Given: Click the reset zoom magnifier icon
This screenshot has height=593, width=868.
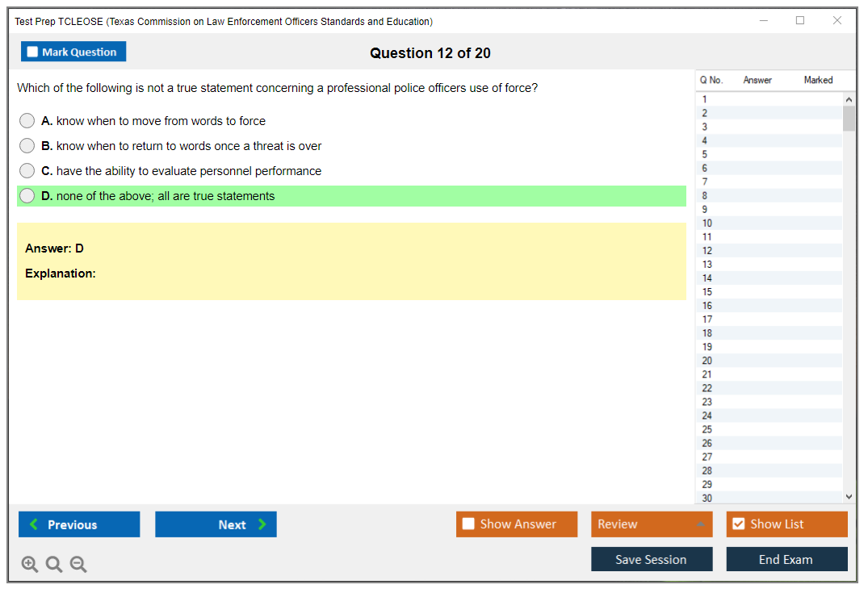Looking at the screenshot, I should (54, 565).
